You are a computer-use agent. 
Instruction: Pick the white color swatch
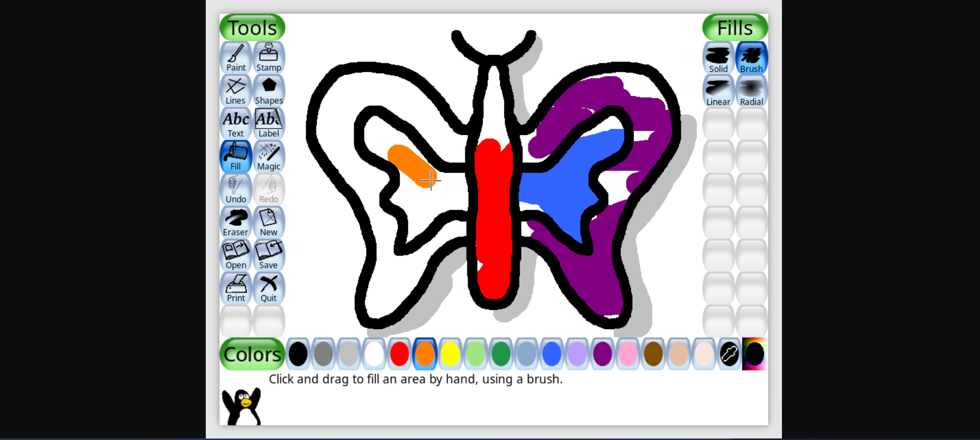[374, 354]
